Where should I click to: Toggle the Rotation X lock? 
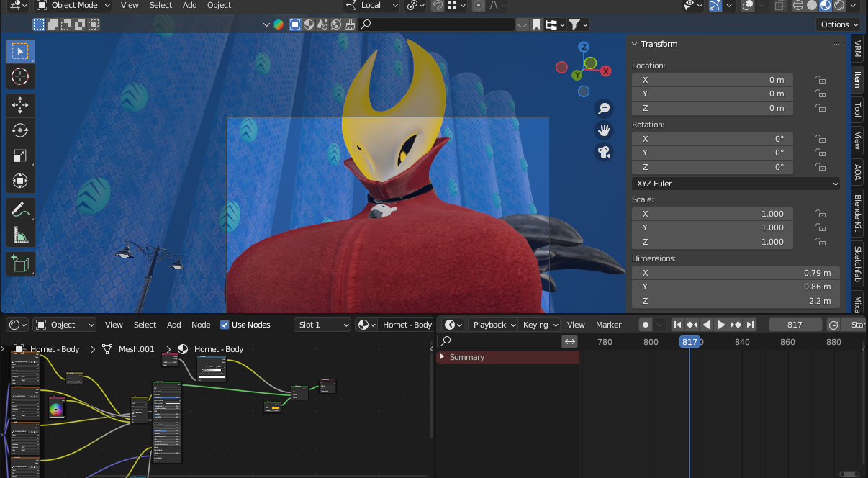(x=820, y=139)
